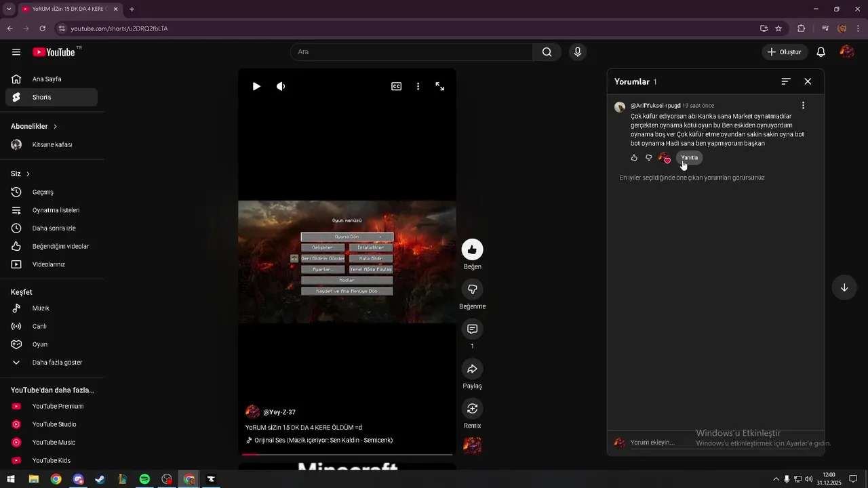Screen dimensions: 868x488
Task: Focus the Ara search box
Action: point(412,52)
